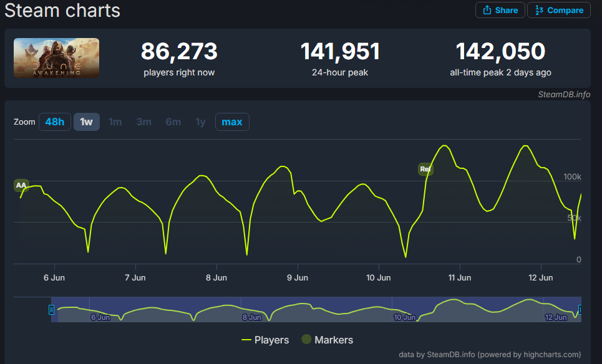Click the Zoom label
This screenshot has height=364, width=602.
pos(24,122)
